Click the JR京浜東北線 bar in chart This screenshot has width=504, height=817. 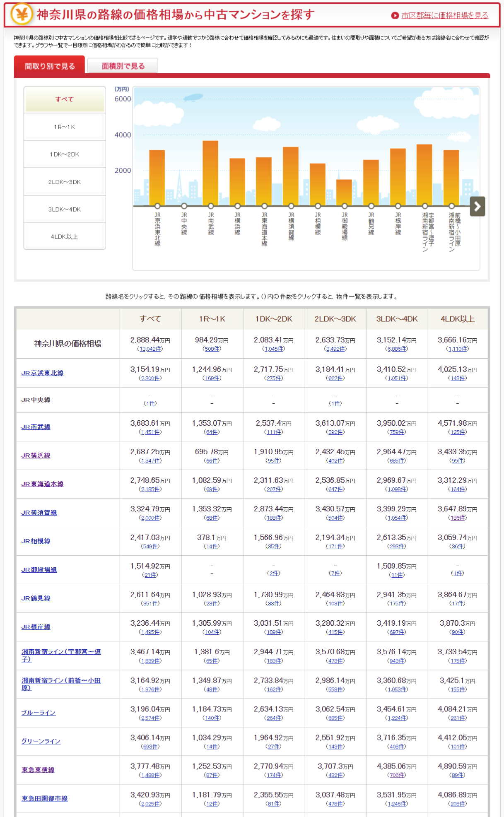(157, 178)
